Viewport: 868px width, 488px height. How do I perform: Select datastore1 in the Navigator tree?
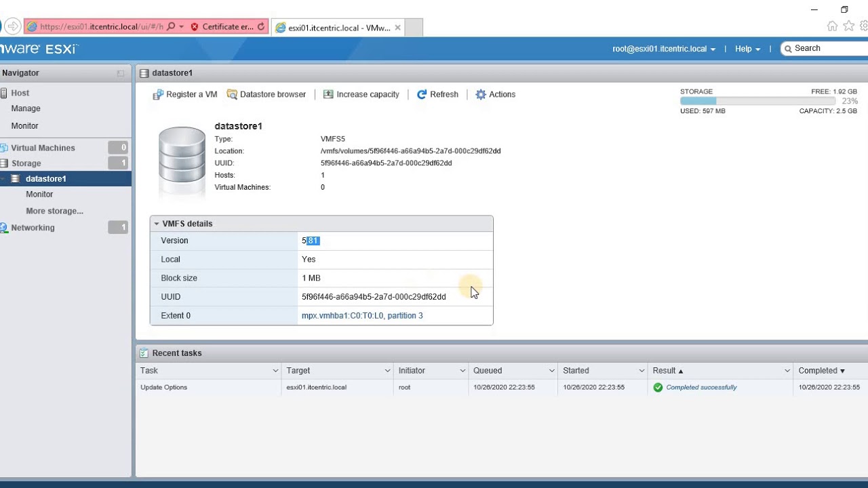46,179
